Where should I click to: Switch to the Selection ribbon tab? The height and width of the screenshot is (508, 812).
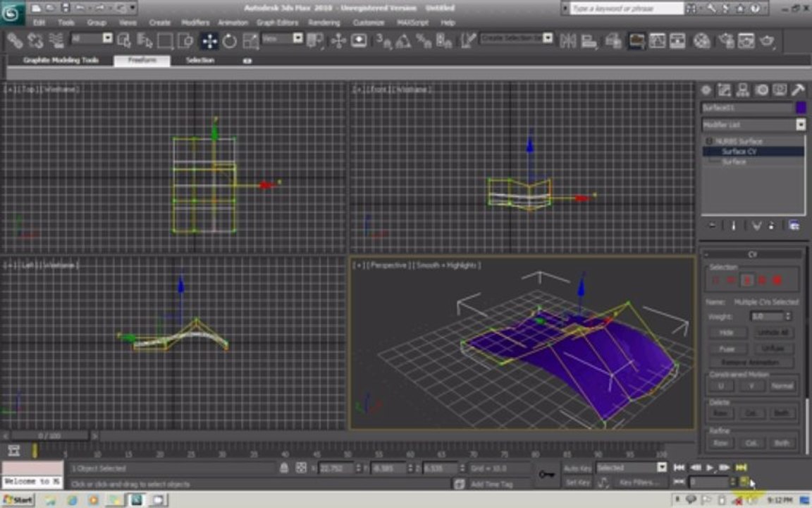200,60
